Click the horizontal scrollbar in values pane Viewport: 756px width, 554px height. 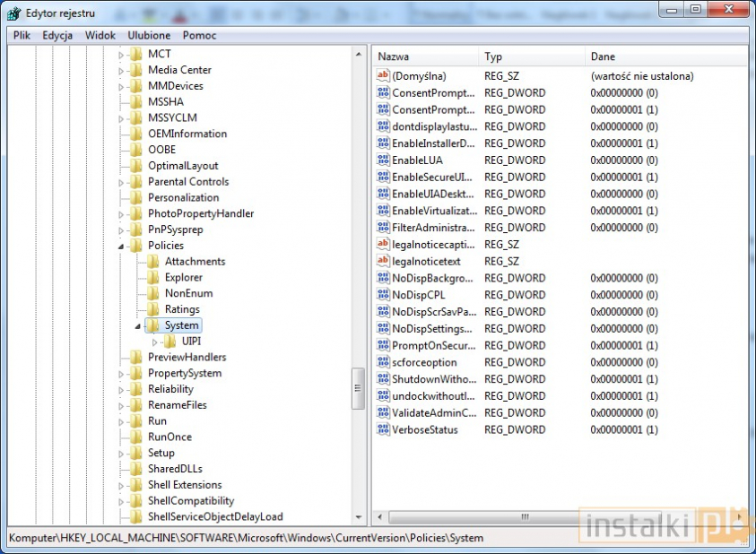click(520, 518)
